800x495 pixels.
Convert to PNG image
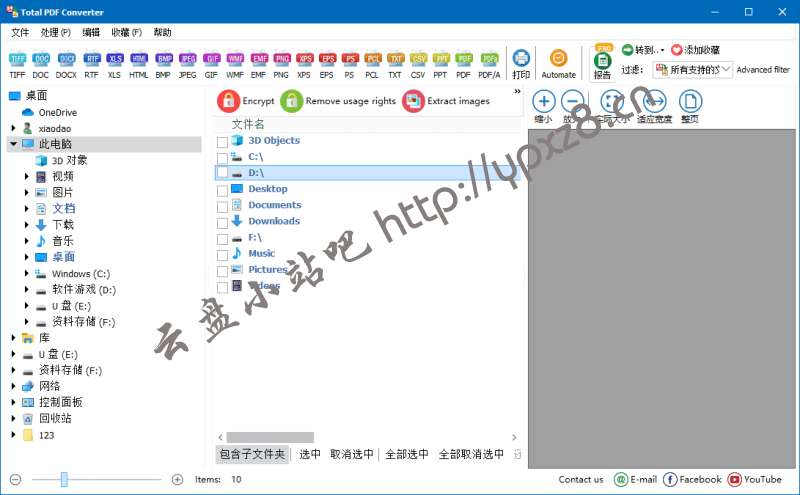click(x=281, y=65)
